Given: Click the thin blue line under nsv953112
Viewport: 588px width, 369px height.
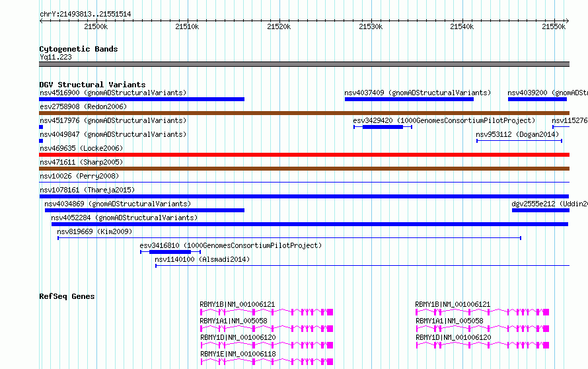Looking at the screenshot, I should (x=519, y=141).
